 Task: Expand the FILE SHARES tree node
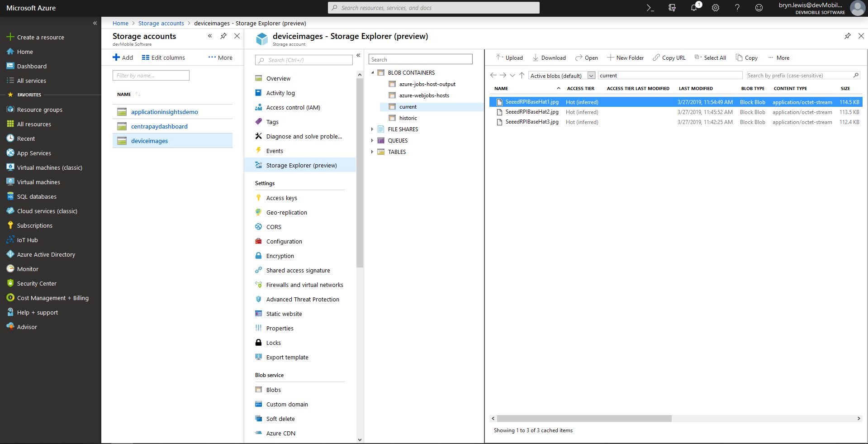[x=372, y=129]
